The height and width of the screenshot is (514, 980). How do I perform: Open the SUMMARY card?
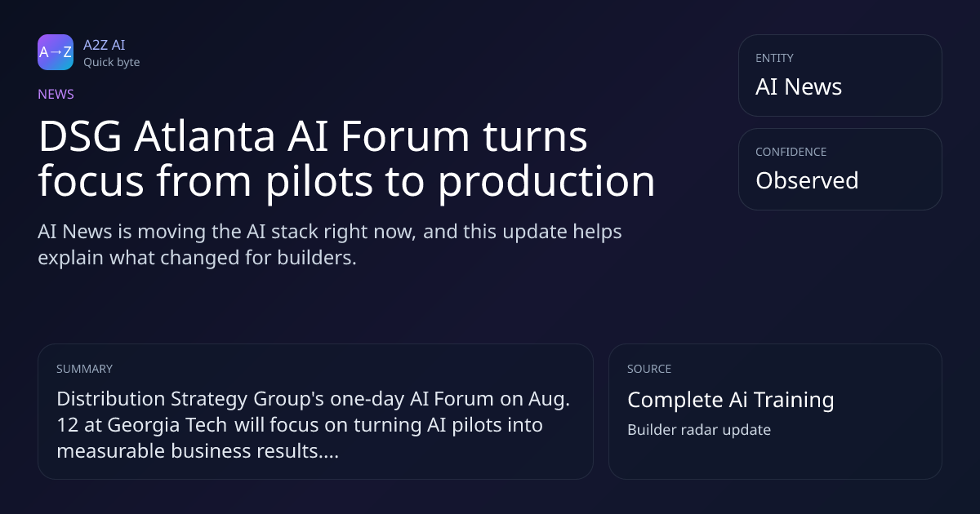tap(315, 411)
